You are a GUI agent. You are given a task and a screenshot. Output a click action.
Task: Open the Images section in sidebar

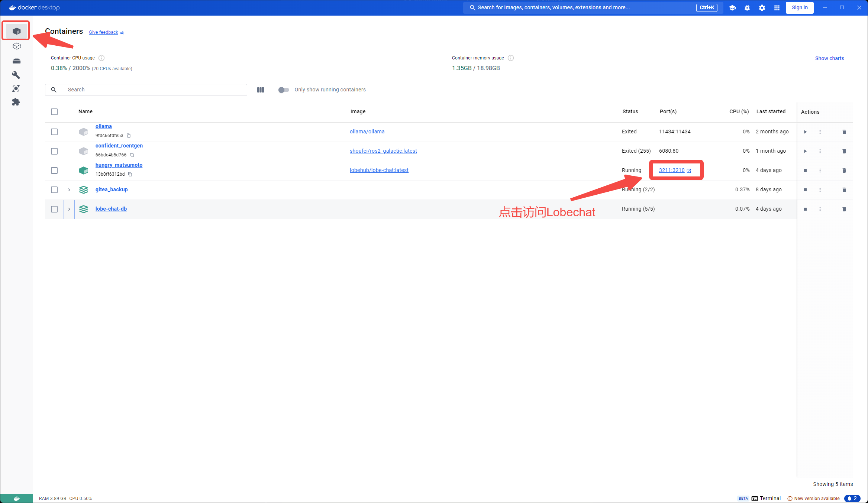click(x=16, y=46)
